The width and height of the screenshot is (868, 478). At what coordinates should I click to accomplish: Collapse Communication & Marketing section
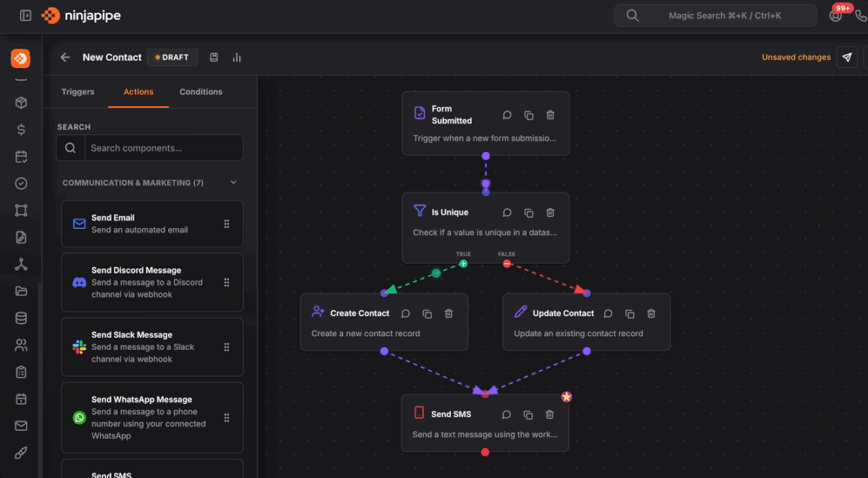pos(233,183)
